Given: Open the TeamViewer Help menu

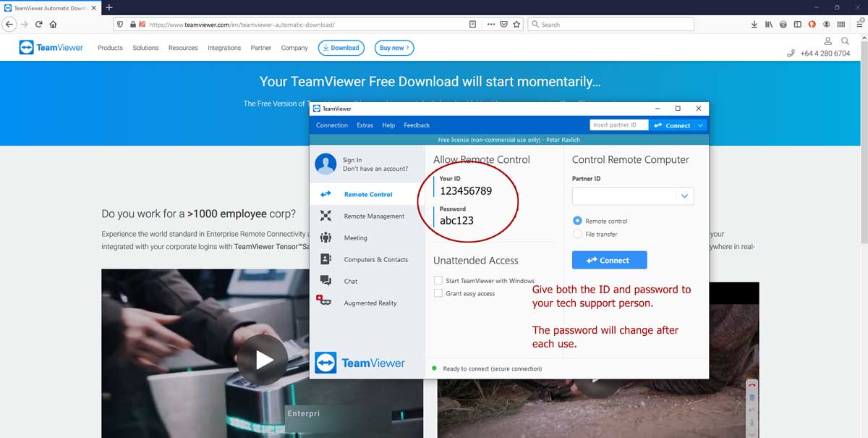Looking at the screenshot, I should [x=388, y=125].
